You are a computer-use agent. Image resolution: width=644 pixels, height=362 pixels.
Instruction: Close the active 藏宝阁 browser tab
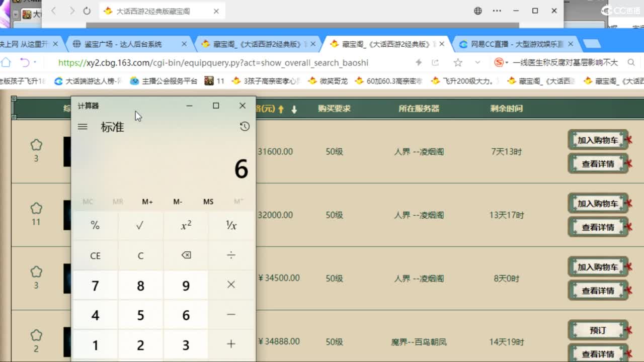442,44
